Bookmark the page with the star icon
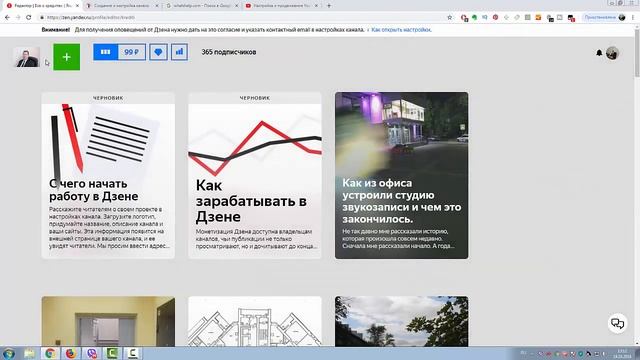Image resolution: width=640 pixels, height=360 pixels. click(450, 17)
